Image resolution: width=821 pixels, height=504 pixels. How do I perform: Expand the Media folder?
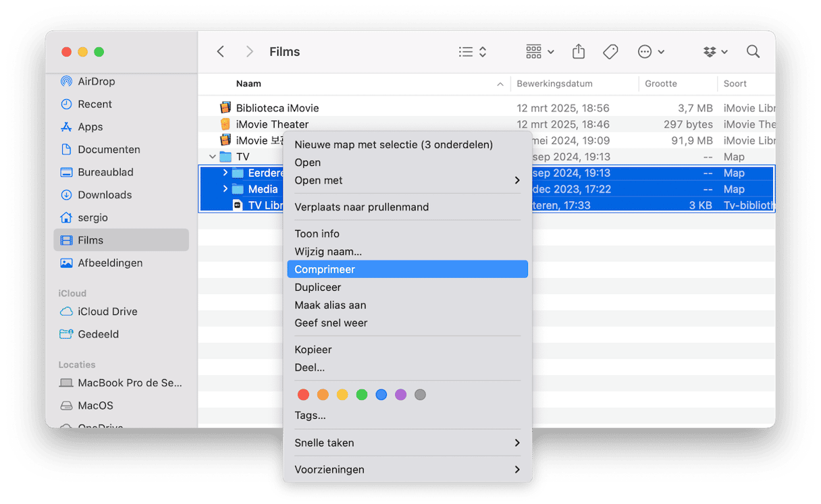click(x=226, y=190)
